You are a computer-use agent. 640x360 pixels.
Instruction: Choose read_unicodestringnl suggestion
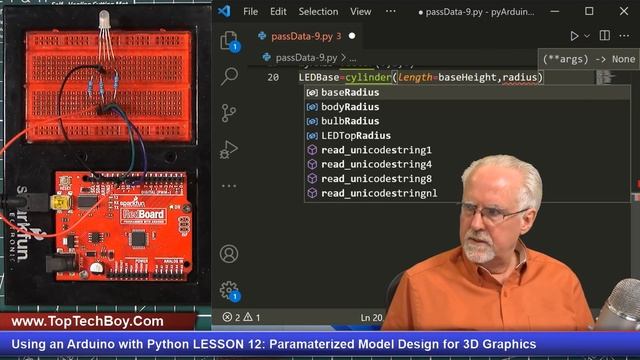[x=467, y=193]
